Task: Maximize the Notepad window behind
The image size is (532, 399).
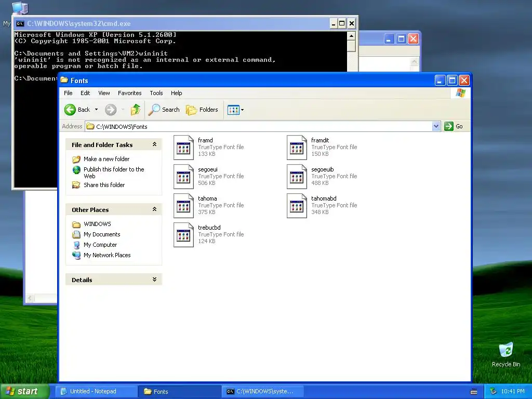Action: (x=401, y=38)
